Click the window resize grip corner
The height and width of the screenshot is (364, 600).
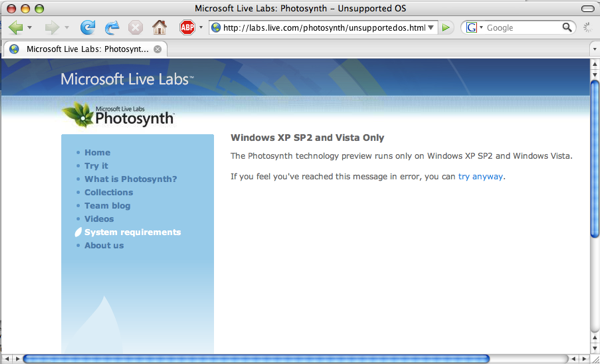(595, 359)
